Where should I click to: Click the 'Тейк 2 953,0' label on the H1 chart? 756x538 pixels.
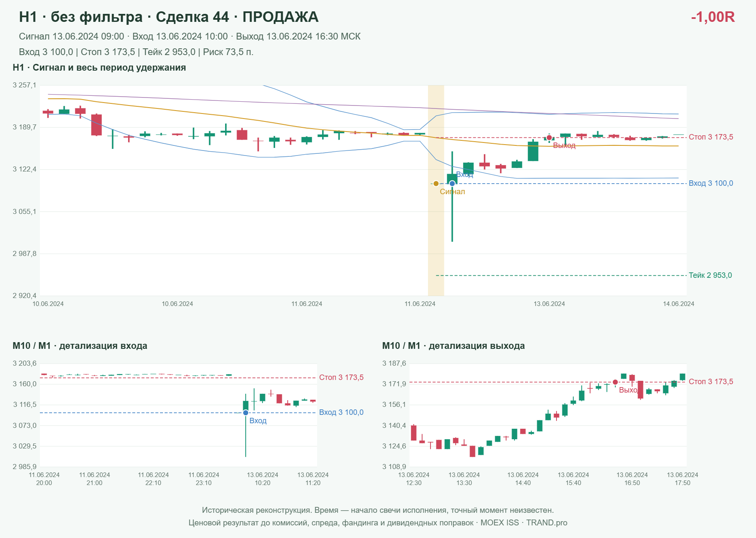710,275
